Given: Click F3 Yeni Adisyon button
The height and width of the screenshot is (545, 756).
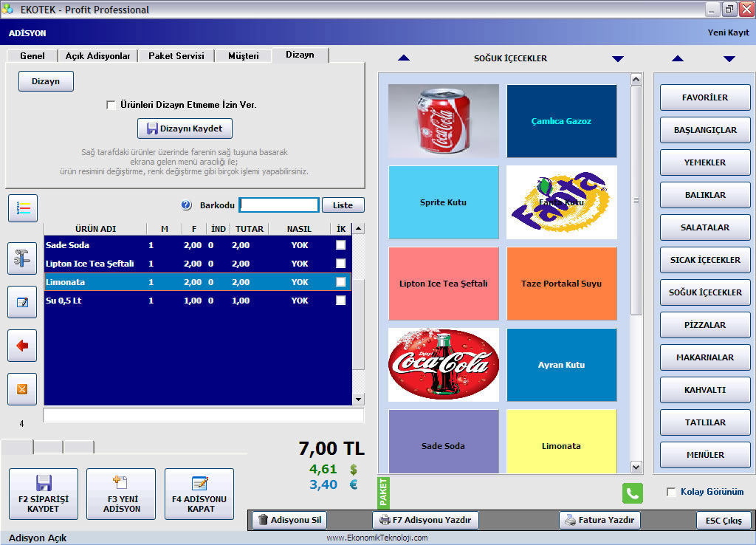Looking at the screenshot, I should (122, 494).
